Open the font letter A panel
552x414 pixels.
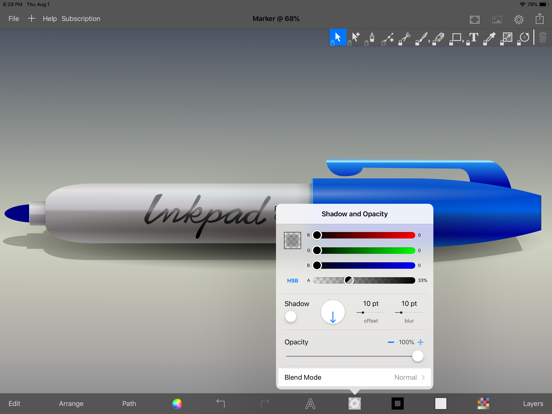pyautogui.click(x=310, y=403)
